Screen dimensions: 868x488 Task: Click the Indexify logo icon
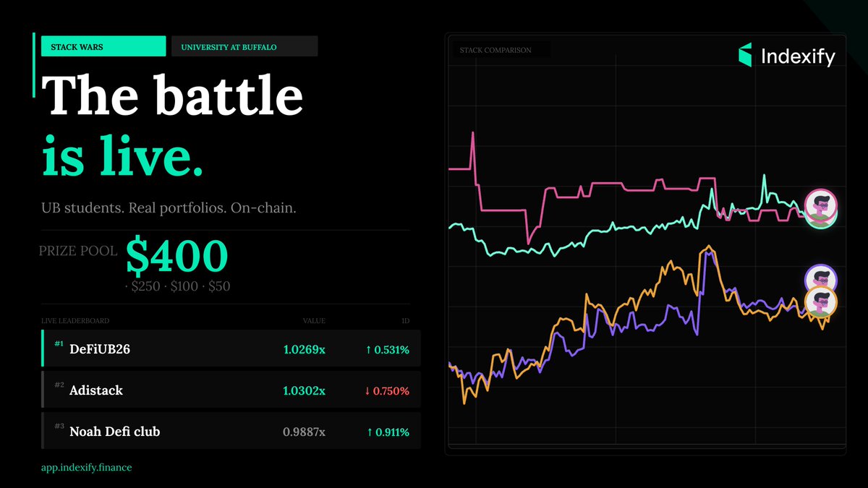[745, 55]
